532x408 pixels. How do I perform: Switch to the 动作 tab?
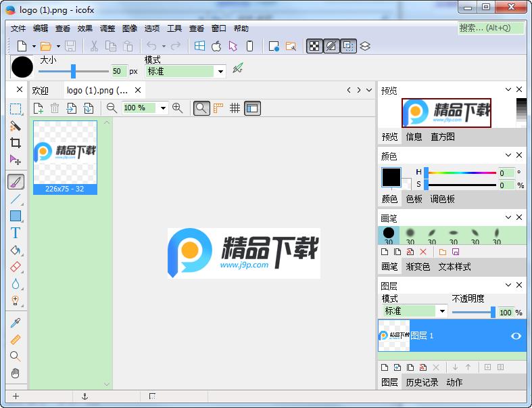pos(454,382)
